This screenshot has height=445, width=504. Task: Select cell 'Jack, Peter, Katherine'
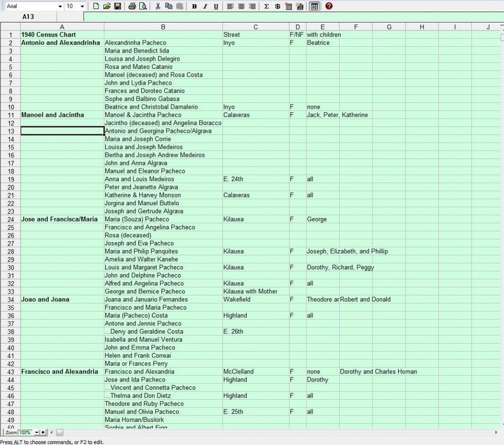click(x=337, y=115)
